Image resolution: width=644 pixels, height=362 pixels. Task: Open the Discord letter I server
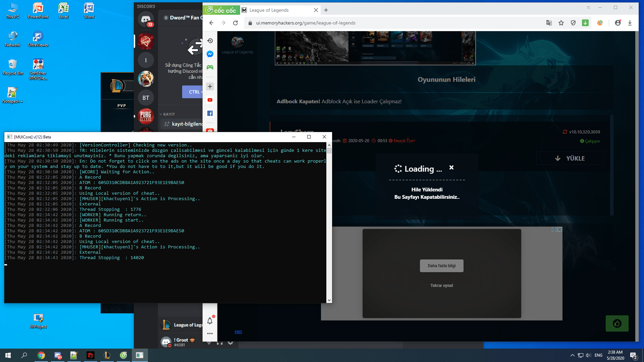[146, 60]
